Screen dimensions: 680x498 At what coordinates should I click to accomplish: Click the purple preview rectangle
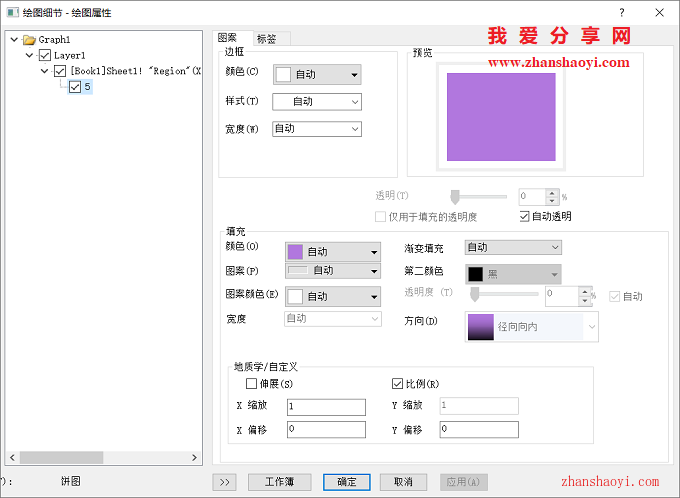(x=501, y=117)
